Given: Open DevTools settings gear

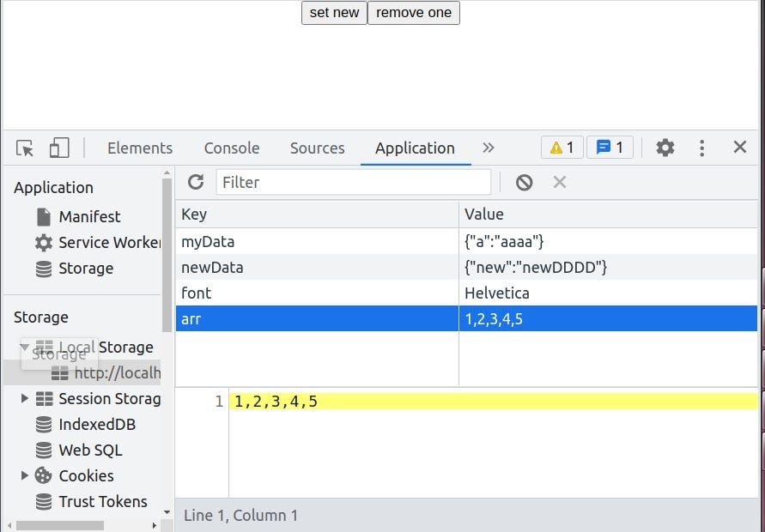Looking at the screenshot, I should coord(665,147).
